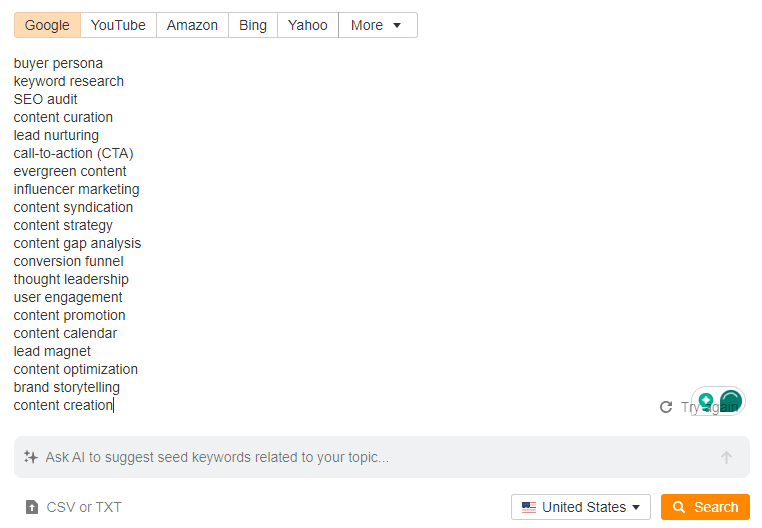Click into the AI seed keywords input
762x528 pixels.
[370, 457]
